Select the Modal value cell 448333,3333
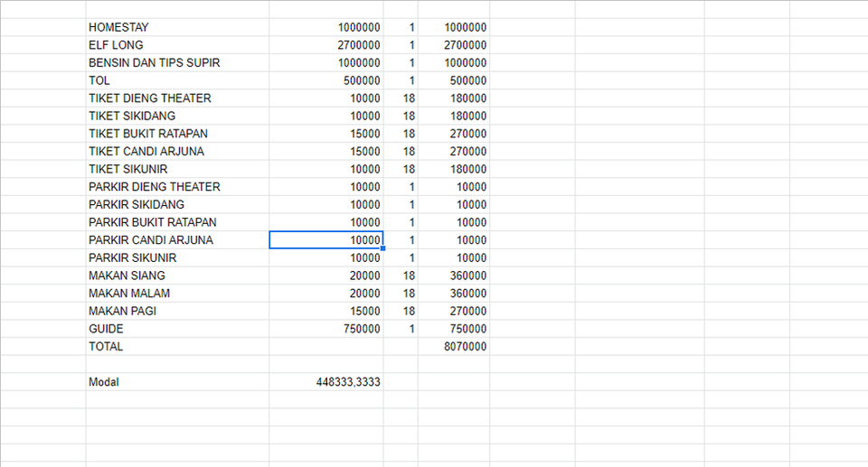Image resolution: width=868 pixels, height=467 pixels. click(326, 381)
